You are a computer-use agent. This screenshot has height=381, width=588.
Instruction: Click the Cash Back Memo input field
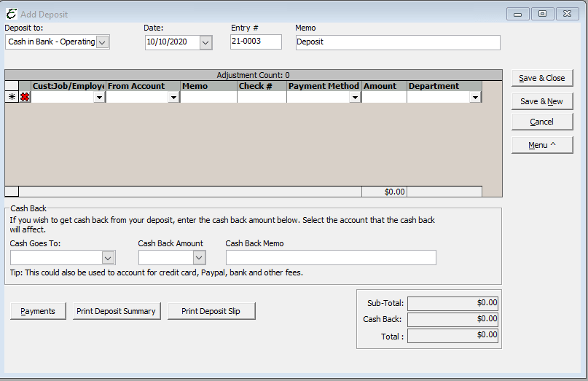coord(331,258)
